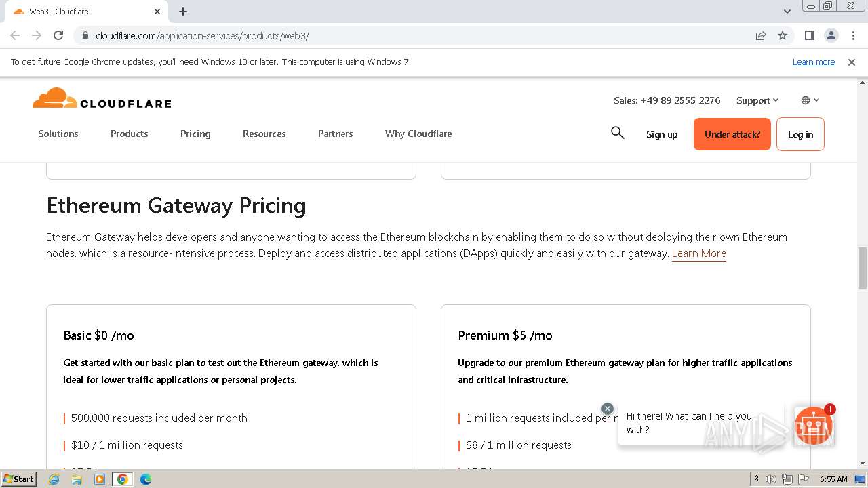
Task: Follow the Learn More gateway link
Action: pos(698,253)
